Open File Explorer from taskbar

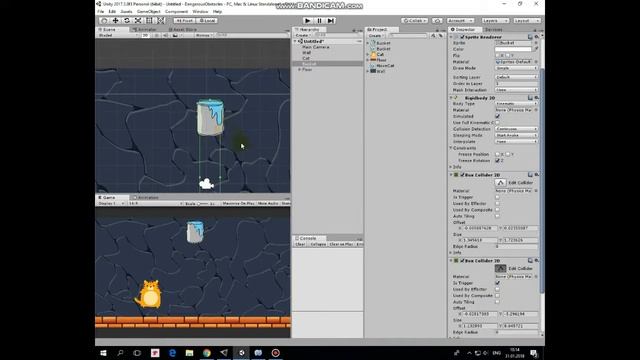click(189, 353)
